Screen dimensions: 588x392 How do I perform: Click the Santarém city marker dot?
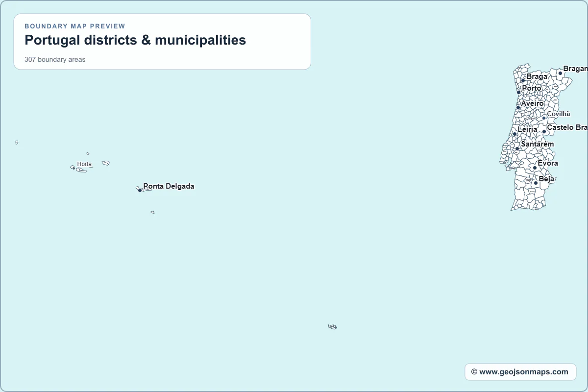pos(517,148)
